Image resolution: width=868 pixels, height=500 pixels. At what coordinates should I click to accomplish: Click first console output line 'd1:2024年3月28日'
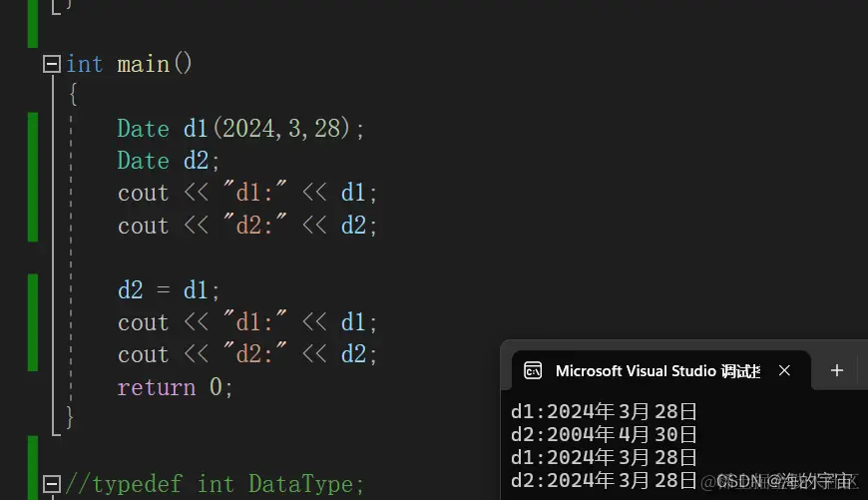tap(604, 411)
